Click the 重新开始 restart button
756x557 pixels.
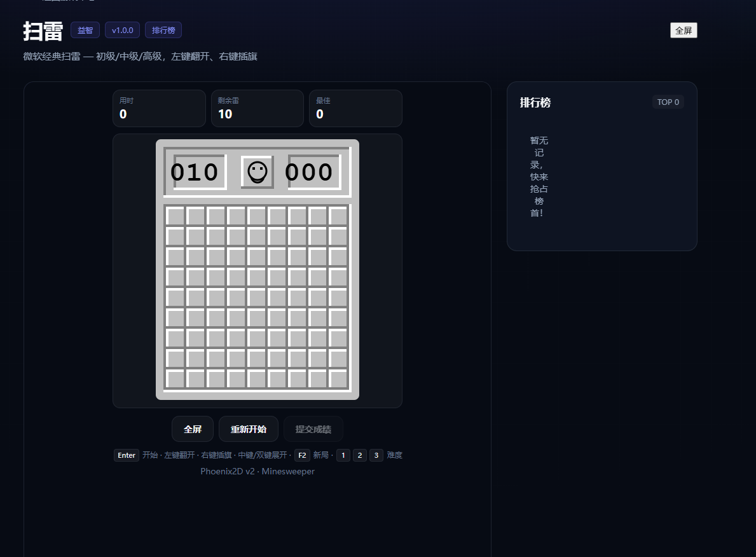click(249, 429)
